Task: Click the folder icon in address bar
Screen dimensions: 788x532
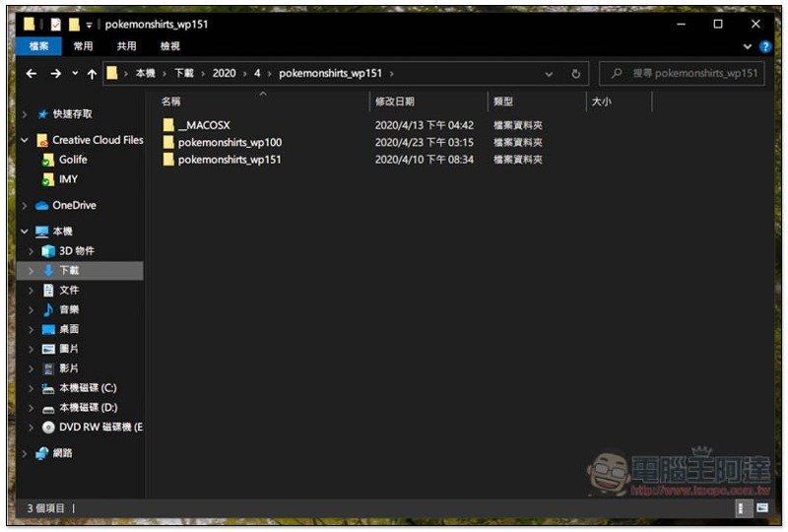Action: tap(112, 74)
